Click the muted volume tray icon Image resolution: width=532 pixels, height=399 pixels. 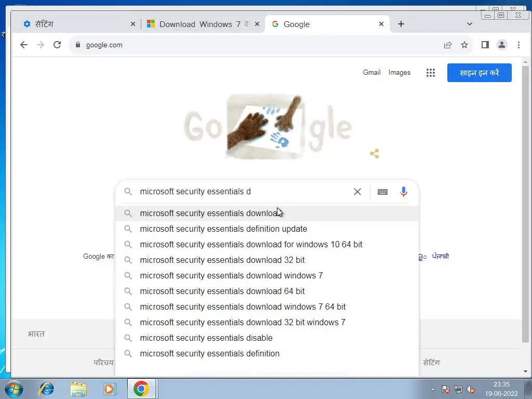(x=471, y=390)
